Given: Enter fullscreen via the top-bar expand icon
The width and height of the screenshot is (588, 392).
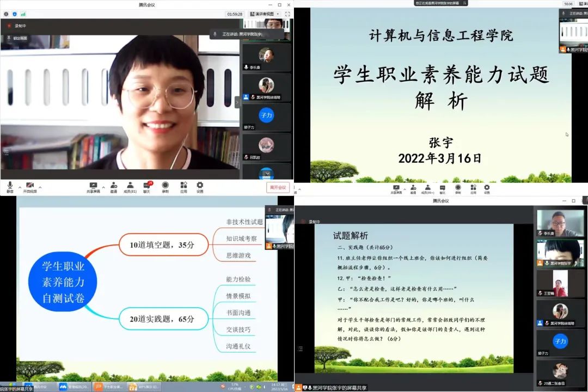Looking at the screenshot, I should pos(287,14).
